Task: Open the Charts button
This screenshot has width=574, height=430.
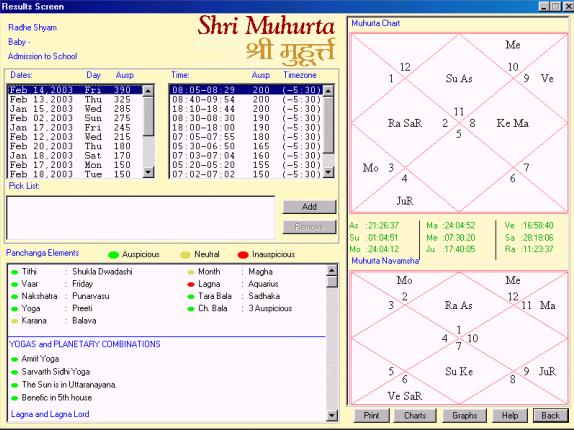Action: coord(415,416)
